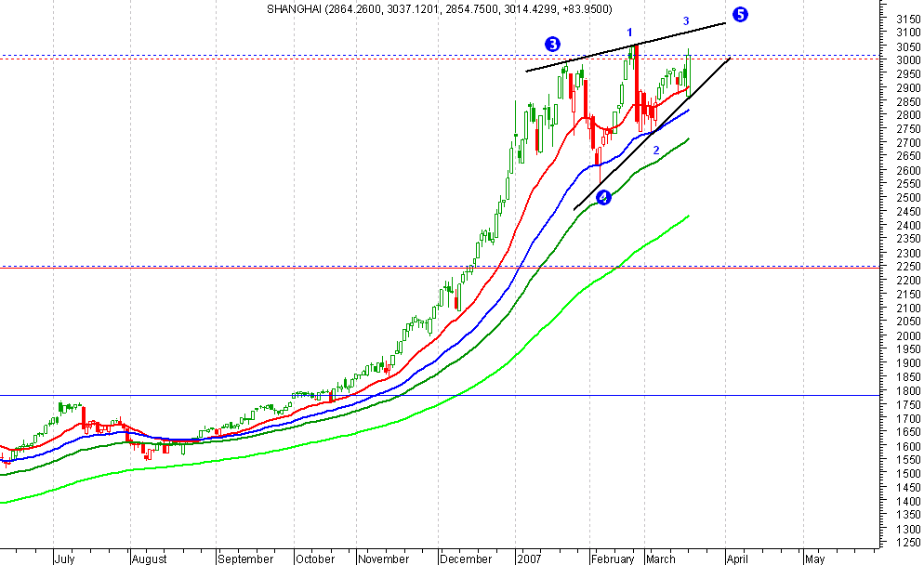Click the 2900 price axis label

click(x=908, y=87)
